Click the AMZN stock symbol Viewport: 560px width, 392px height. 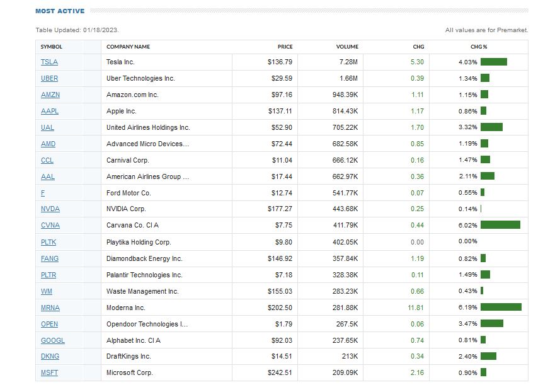(50, 95)
